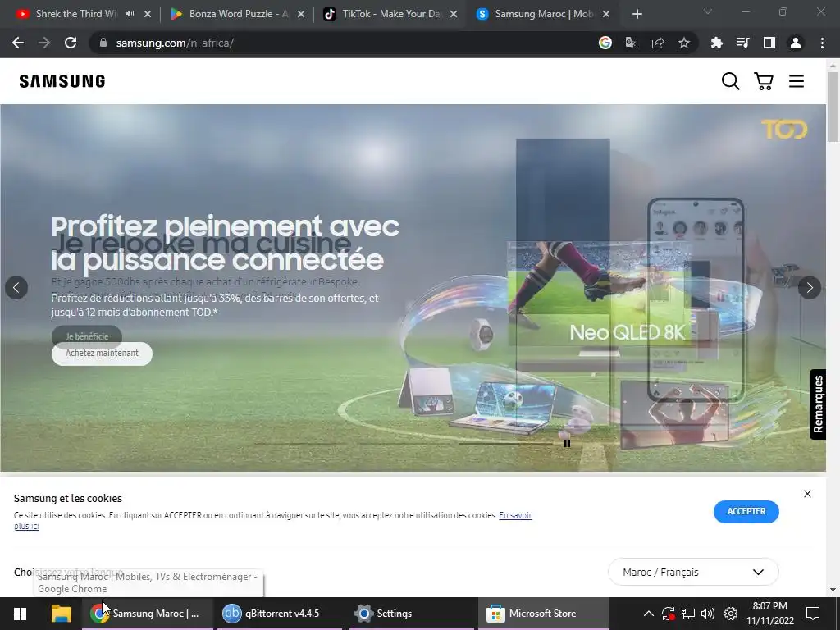Open the Chrome profile avatar
Image resolution: width=840 pixels, height=630 pixels.
point(796,43)
